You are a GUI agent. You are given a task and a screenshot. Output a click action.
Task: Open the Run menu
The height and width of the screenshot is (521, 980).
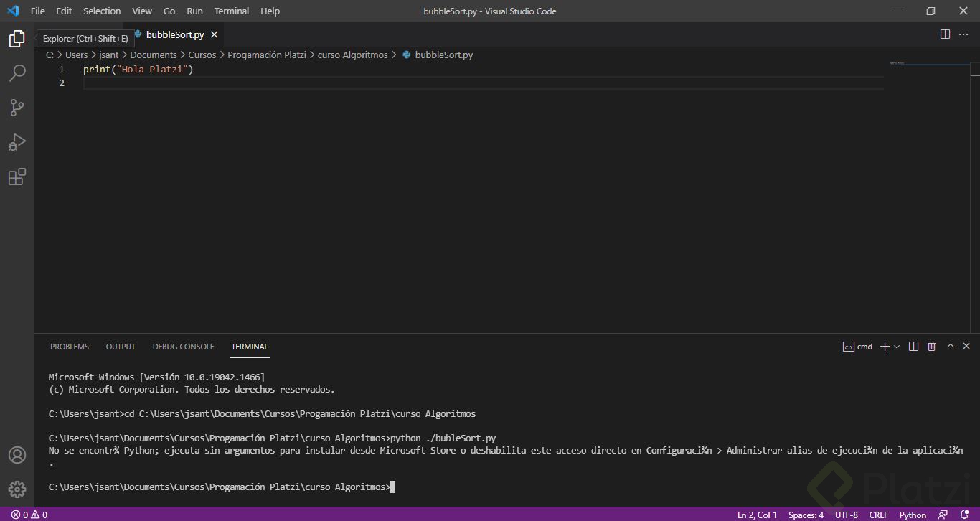(x=194, y=11)
